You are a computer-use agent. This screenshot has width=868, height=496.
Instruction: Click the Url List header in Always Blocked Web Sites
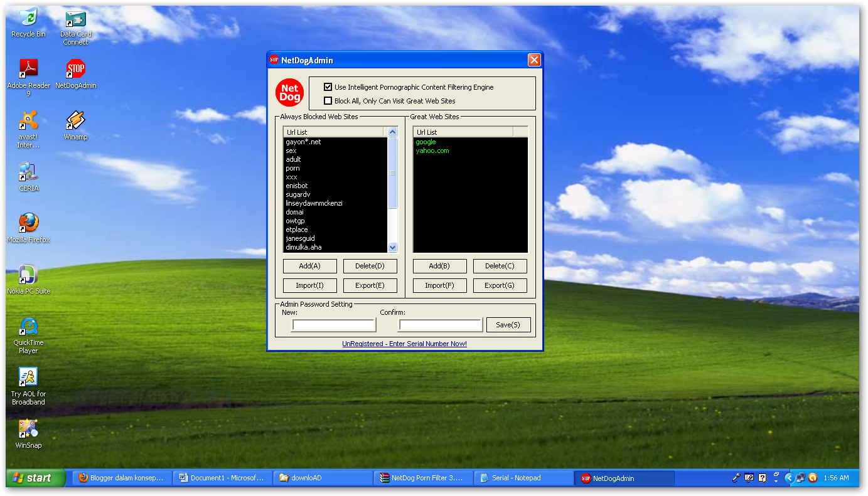pyautogui.click(x=333, y=132)
